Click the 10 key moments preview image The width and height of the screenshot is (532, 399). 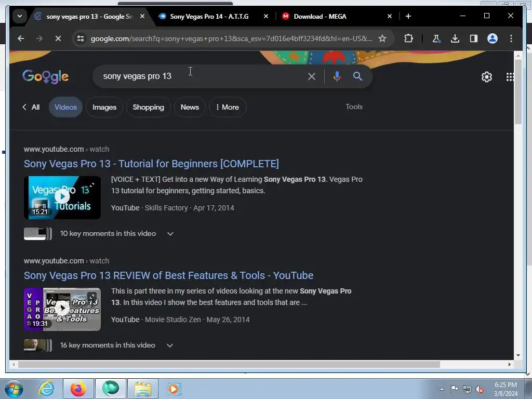point(37,234)
